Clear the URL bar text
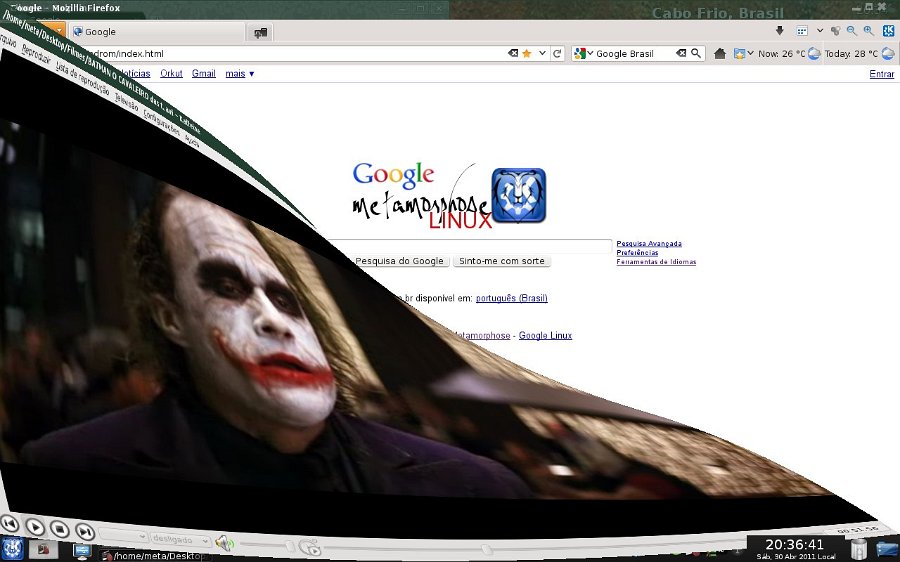The width and height of the screenshot is (900, 562). pyautogui.click(x=513, y=53)
